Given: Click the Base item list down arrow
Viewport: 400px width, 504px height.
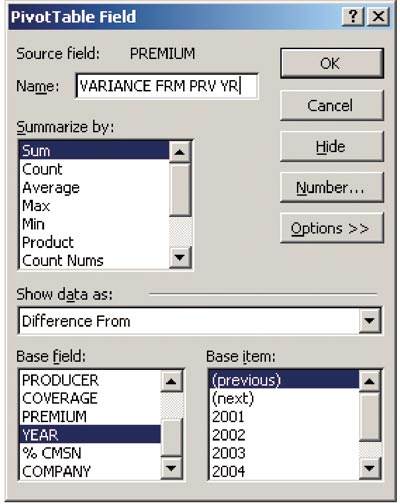Looking at the screenshot, I should (x=369, y=468).
